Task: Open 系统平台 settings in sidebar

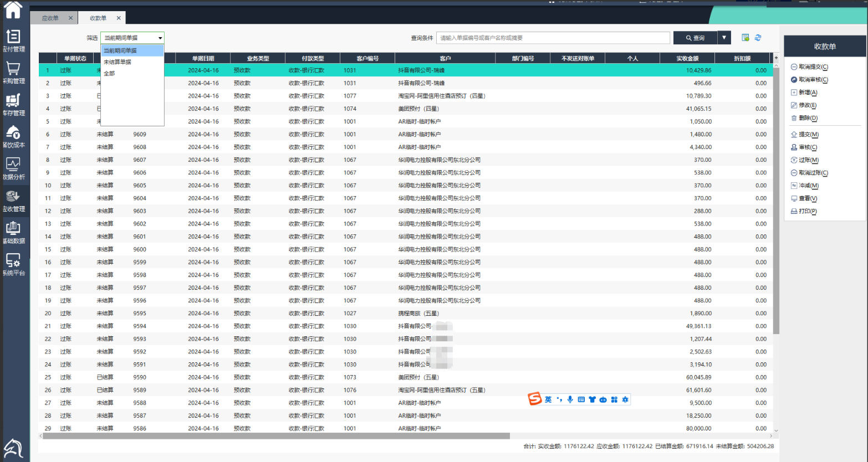Action: click(x=13, y=264)
